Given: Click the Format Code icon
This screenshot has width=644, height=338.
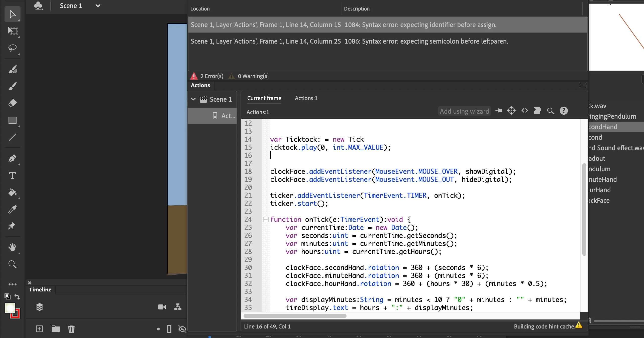Looking at the screenshot, I should 537,111.
